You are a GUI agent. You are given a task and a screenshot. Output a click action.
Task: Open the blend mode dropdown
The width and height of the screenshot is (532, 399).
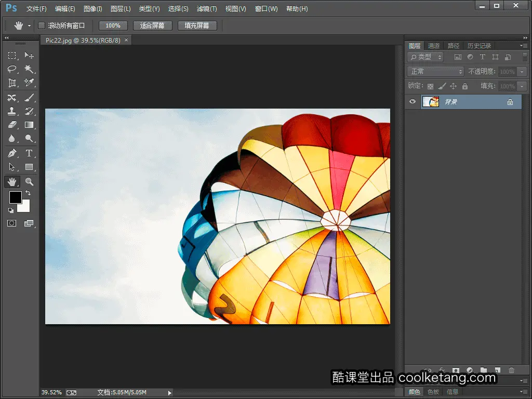click(x=436, y=72)
